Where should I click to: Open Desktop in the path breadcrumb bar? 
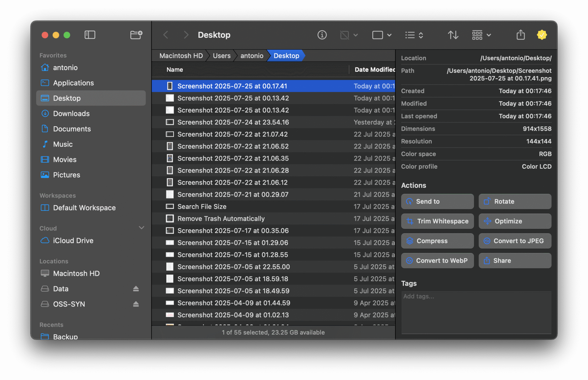pos(286,55)
